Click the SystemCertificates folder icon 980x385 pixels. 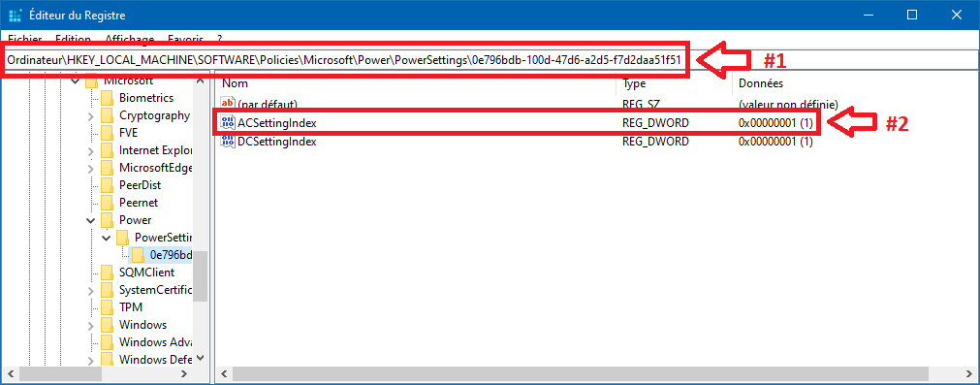108,290
